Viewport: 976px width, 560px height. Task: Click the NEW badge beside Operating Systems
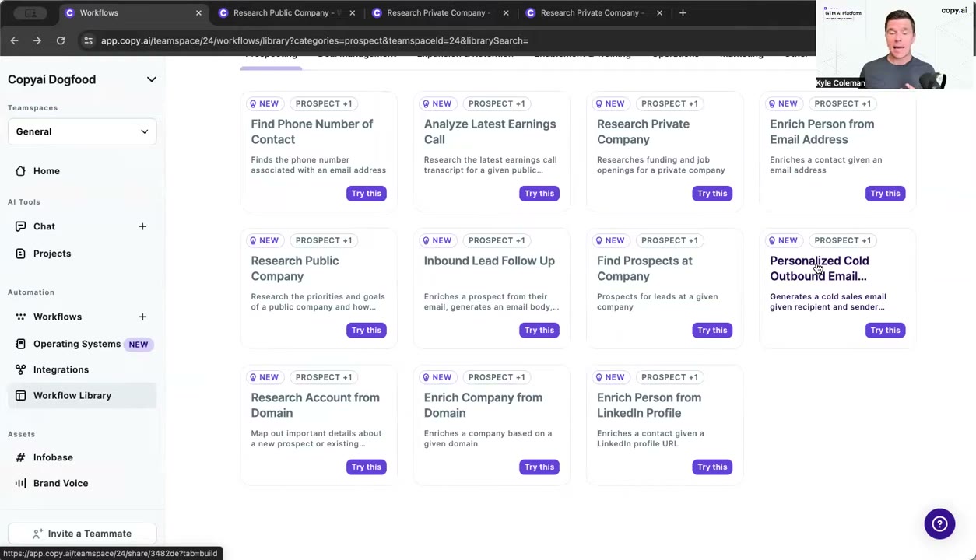pos(138,344)
